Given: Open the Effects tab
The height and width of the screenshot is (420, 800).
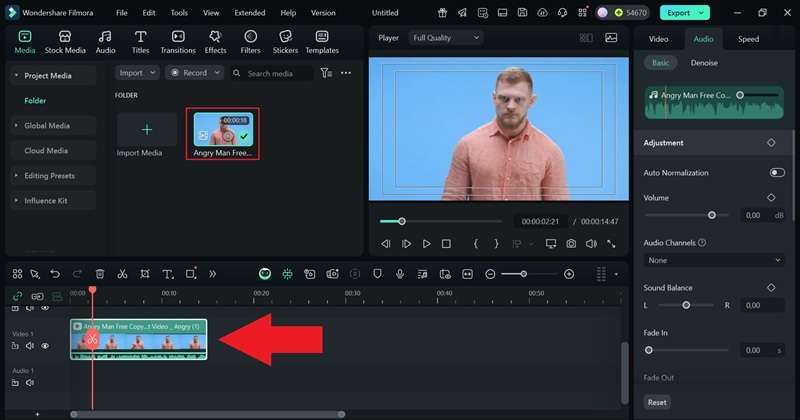Looking at the screenshot, I should pos(215,42).
